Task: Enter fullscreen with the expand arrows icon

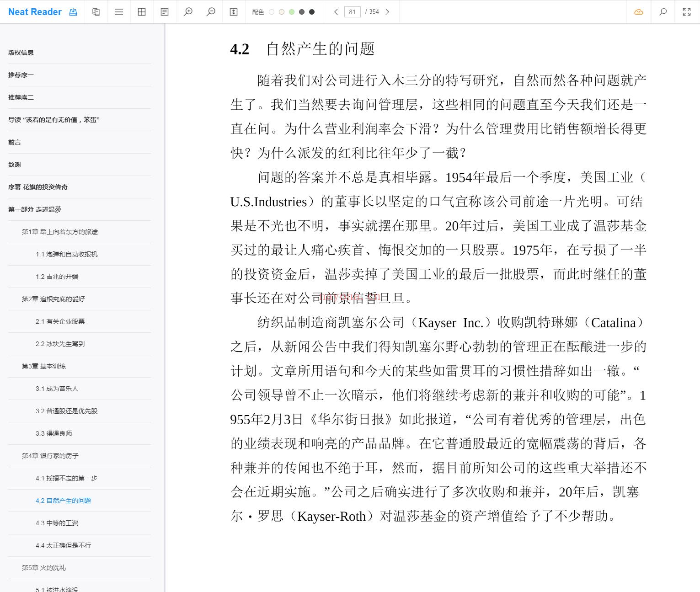Action: [x=687, y=12]
